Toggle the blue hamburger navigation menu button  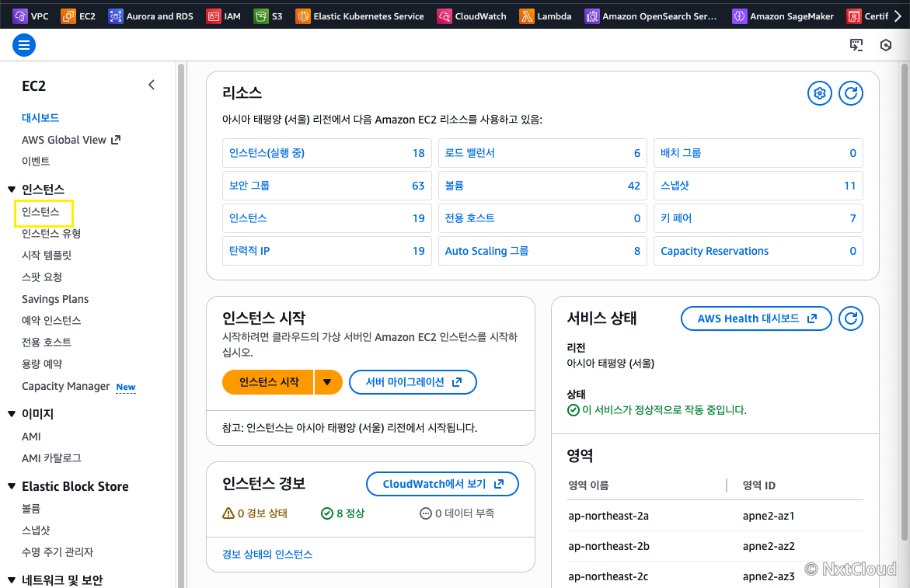[24, 44]
